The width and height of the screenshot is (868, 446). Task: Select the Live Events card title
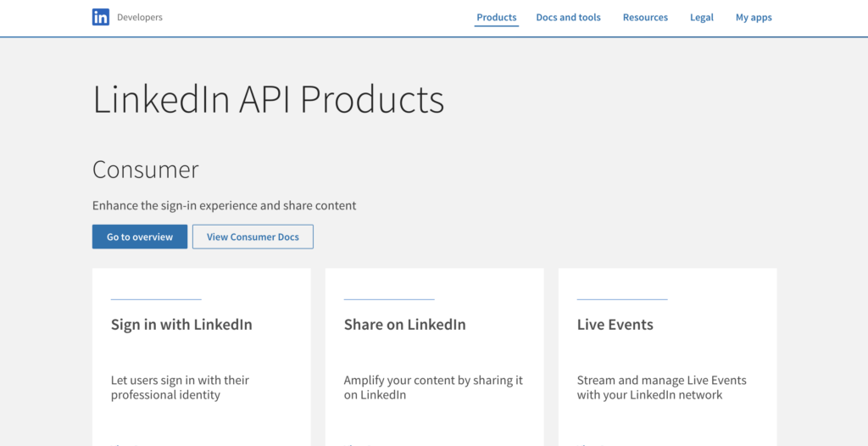[615, 324]
